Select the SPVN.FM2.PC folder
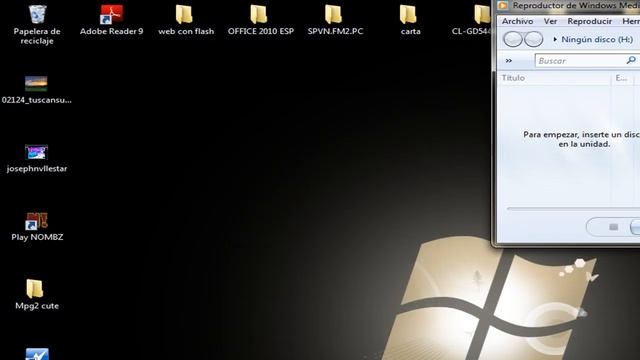640x360 pixels. click(x=335, y=20)
